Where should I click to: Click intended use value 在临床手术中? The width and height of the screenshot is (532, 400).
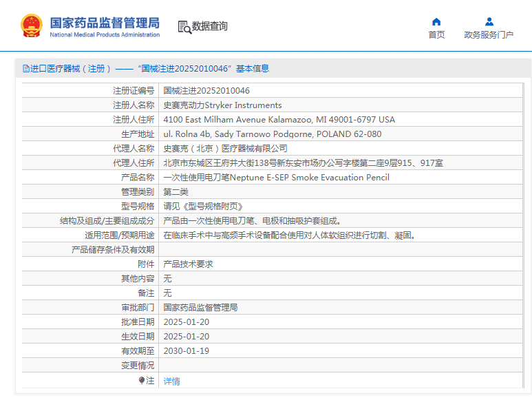click(x=290, y=235)
